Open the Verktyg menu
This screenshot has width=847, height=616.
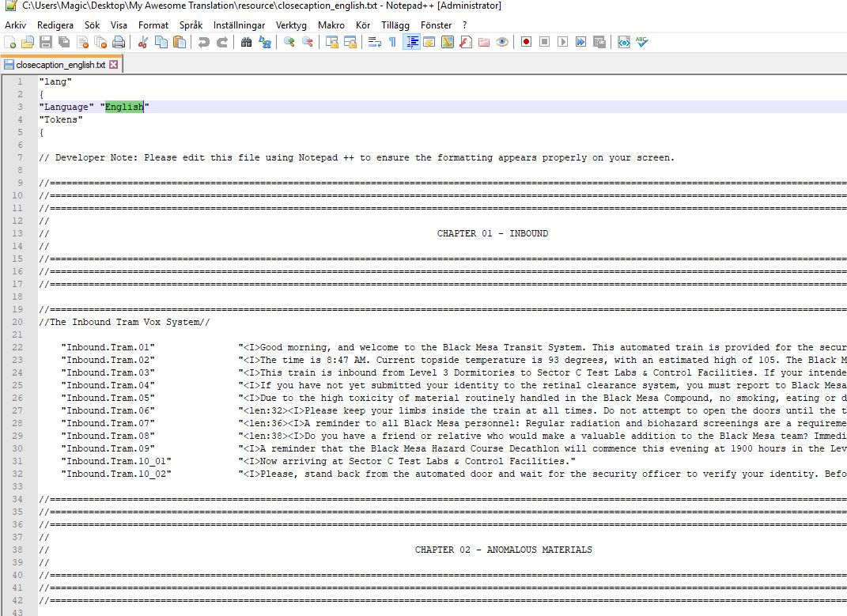pos(291,25)
